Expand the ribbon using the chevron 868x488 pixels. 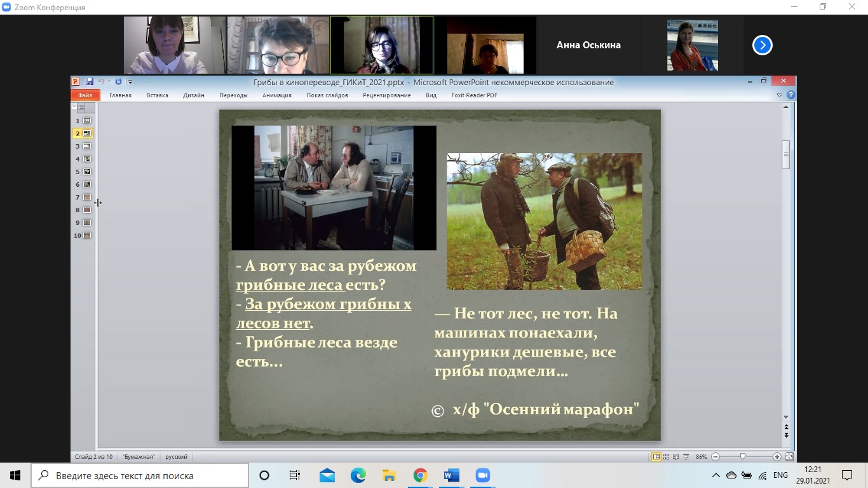(780, 95)
